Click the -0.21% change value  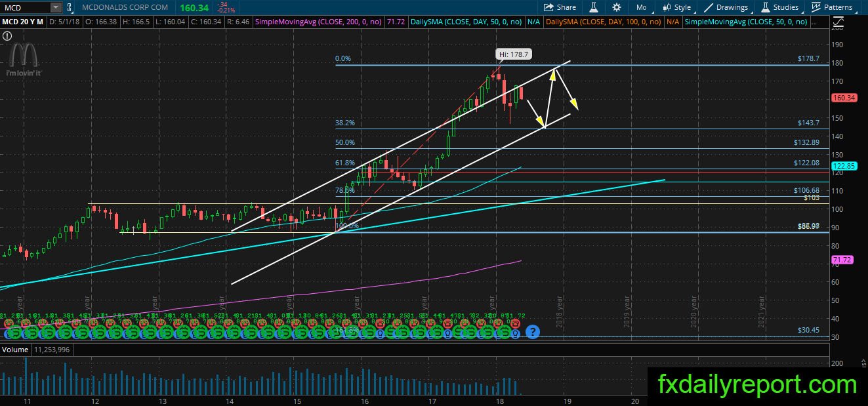227,10
